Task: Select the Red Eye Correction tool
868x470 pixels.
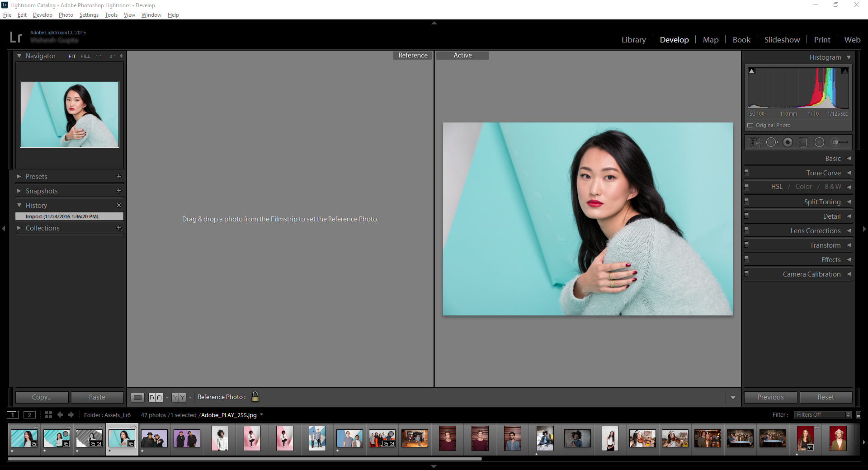Action: click(788, 142)
